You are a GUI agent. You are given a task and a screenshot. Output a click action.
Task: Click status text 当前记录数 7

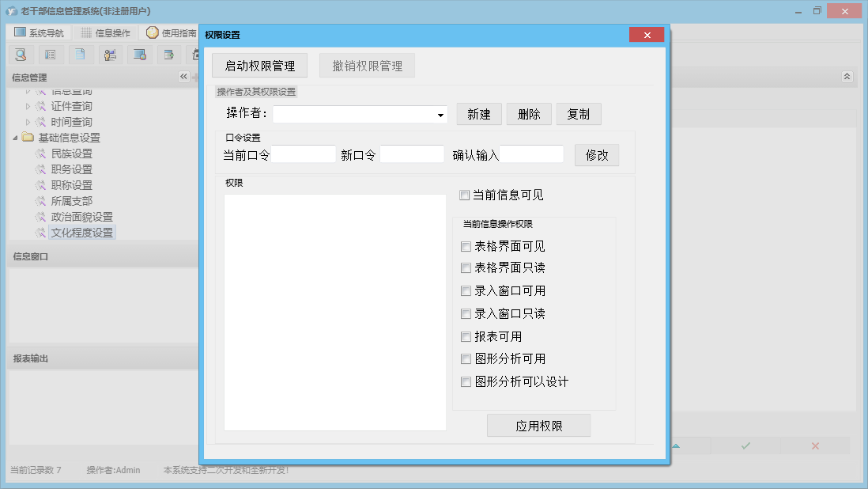pos(36,470)
